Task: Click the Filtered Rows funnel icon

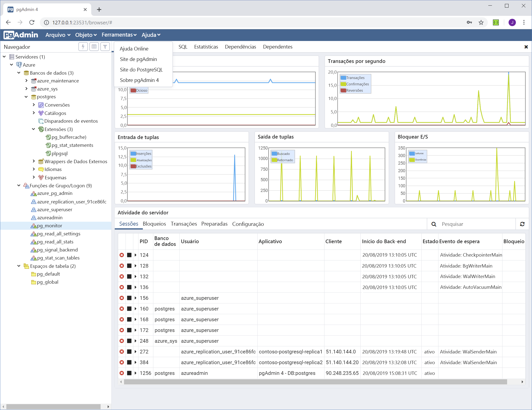Action: pos(105,47)
